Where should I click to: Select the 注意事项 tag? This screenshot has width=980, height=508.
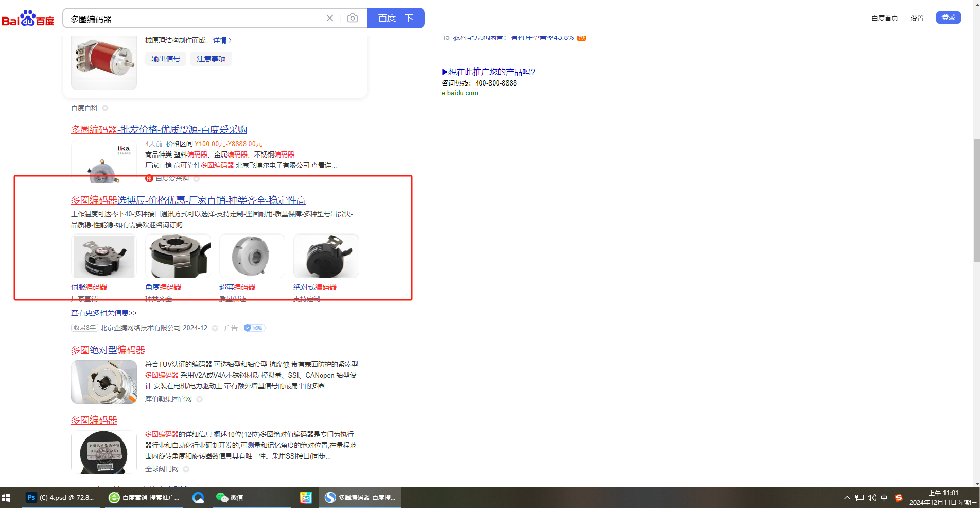(x=211, y=59)
